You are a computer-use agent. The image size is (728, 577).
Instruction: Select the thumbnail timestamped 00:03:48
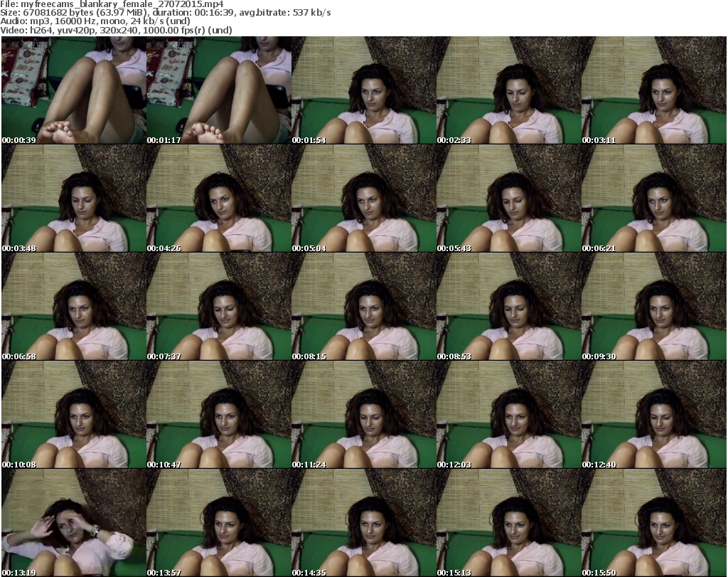pos(74,198)
